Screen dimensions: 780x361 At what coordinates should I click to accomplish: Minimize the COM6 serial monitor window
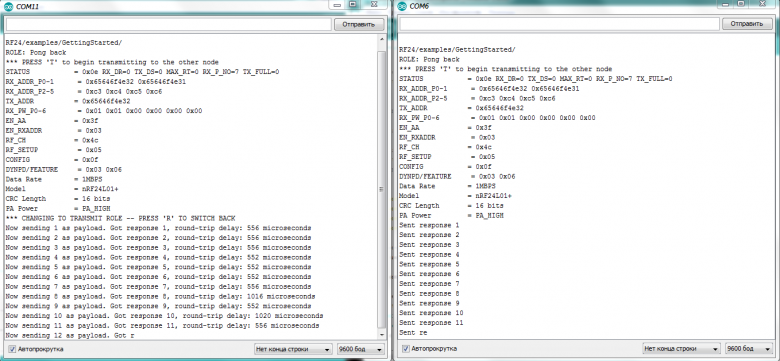[x=726, y=4]
